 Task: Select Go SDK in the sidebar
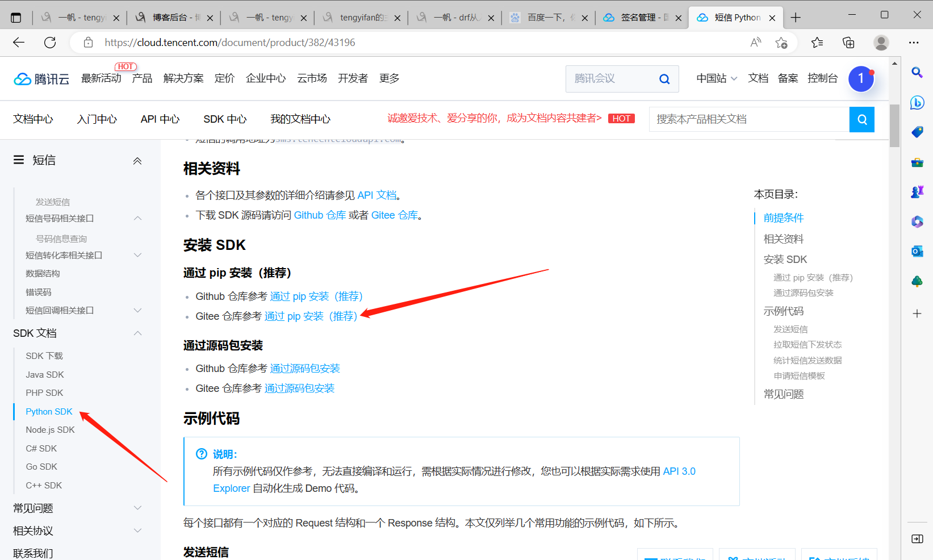41,467
